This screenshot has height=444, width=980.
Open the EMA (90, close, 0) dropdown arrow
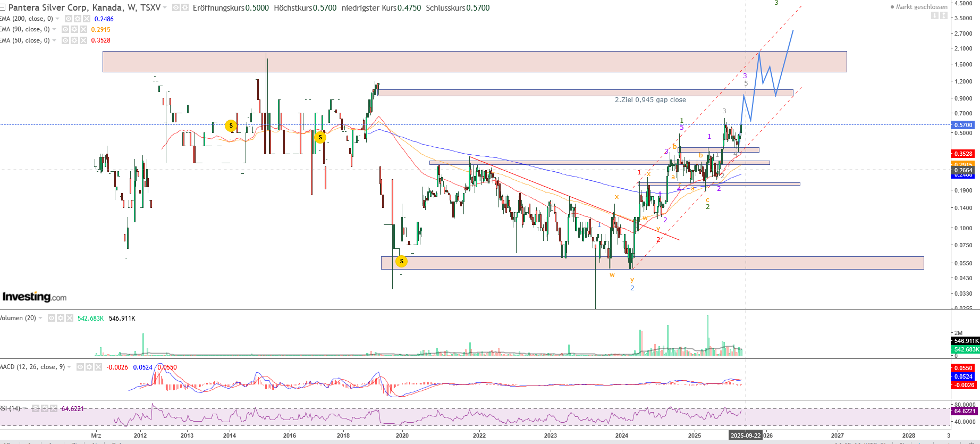(54, 29)
